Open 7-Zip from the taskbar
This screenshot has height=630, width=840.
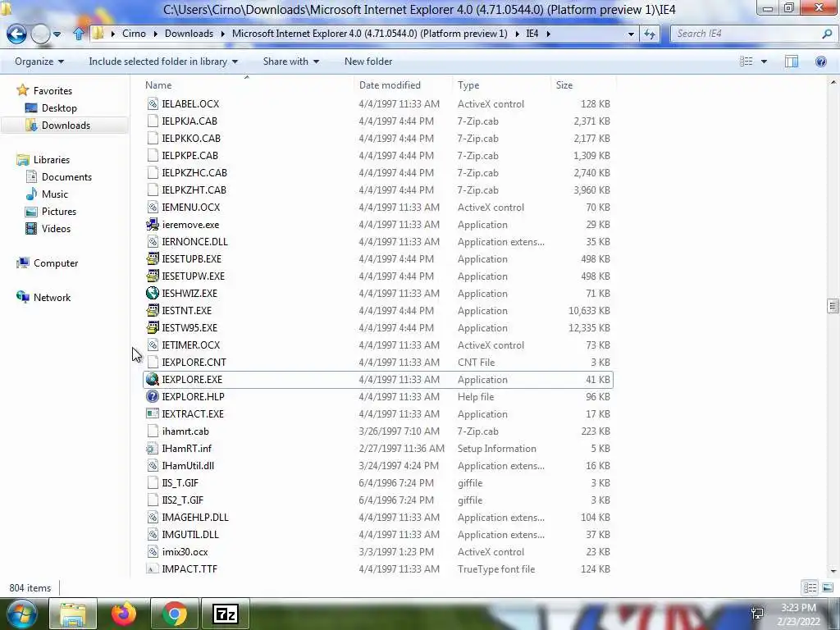[225, 614]
